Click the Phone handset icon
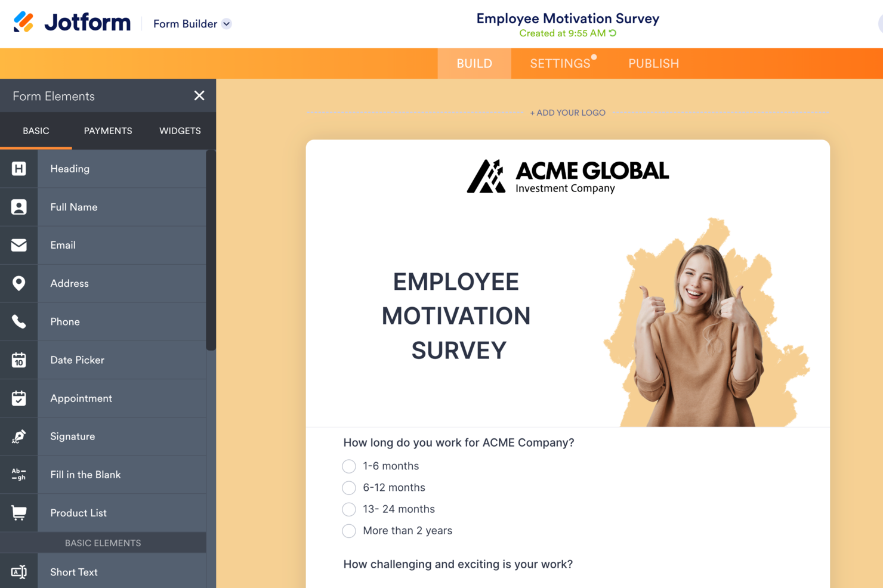This screenshot has height=588, width=883. click(18, 321)
